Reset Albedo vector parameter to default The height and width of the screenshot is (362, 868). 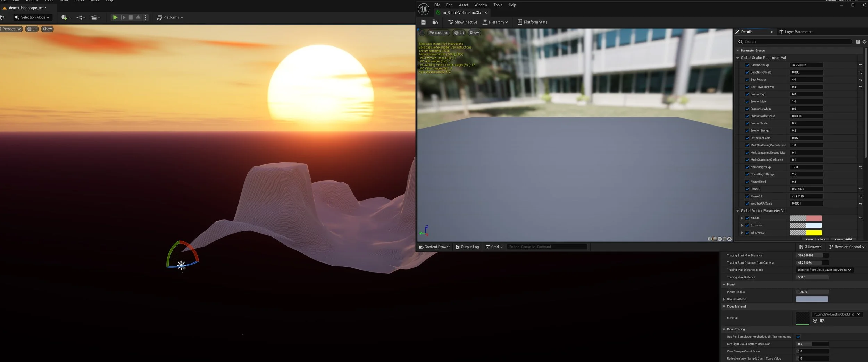pos(861,218)
